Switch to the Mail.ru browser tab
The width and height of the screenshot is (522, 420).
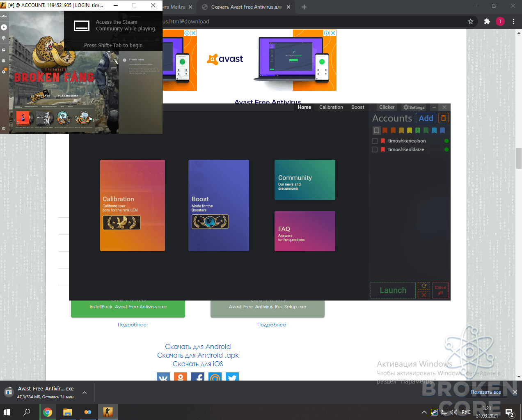(x=177, y=7)
